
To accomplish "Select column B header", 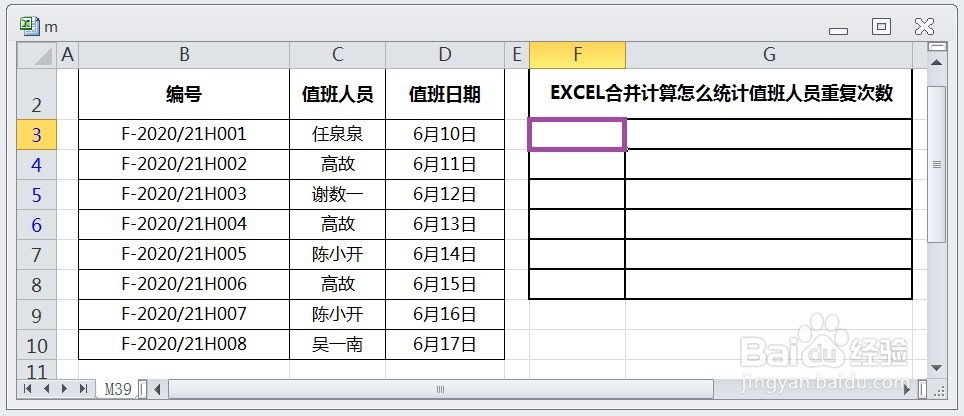I will 184,55.
